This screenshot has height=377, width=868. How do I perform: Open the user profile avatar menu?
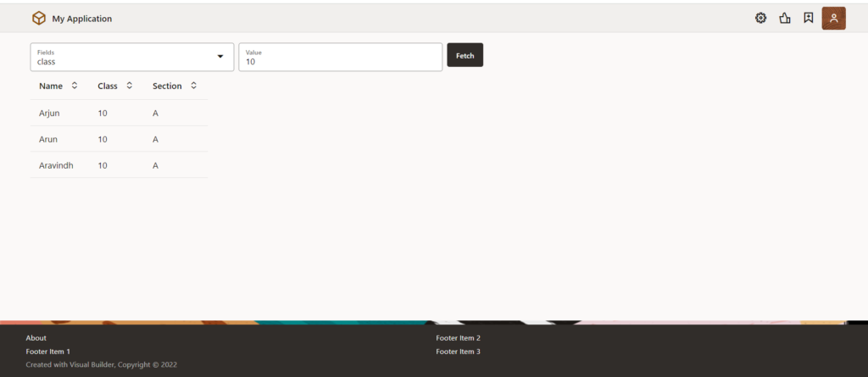click(x=833, y=18)
